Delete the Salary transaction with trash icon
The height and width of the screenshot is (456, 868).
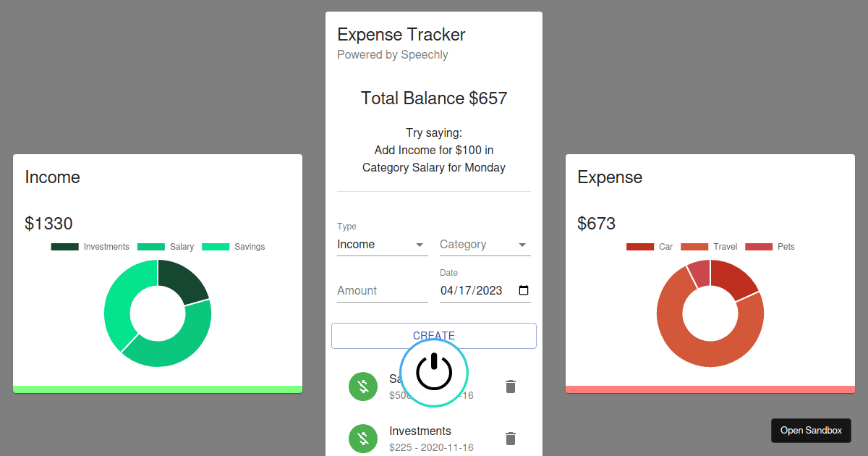(x=511, y=387)
